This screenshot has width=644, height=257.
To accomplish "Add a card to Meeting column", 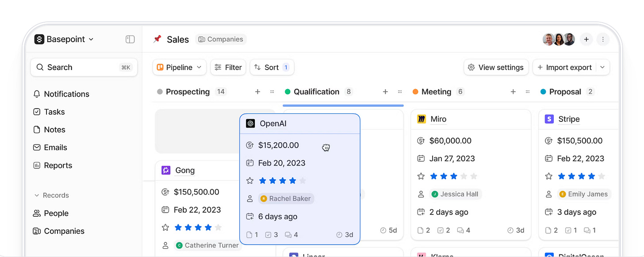I will click(513, 92).
